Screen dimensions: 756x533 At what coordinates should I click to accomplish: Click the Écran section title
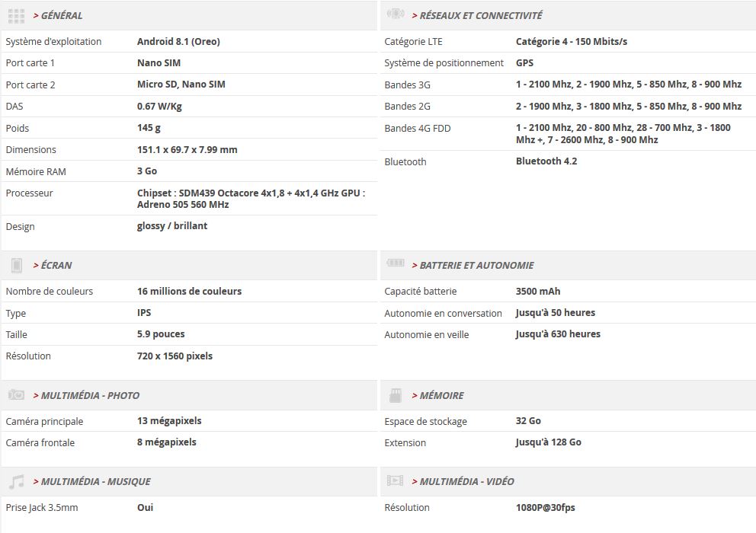(x=56, y=266)
